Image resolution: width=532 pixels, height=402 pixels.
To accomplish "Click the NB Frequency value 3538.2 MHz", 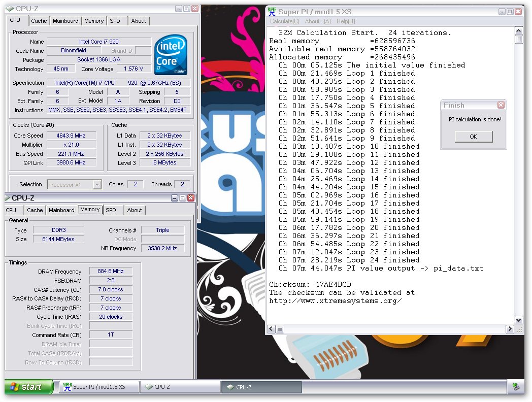I will coord(162,248).
